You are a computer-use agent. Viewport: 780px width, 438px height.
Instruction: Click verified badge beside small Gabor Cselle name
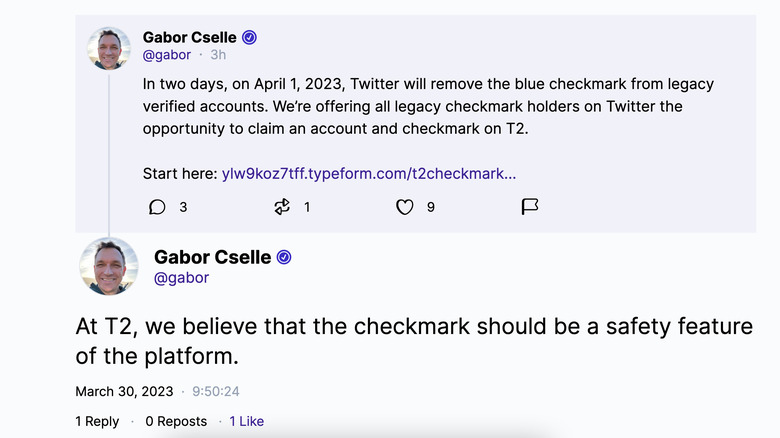[x=250, y=37]
